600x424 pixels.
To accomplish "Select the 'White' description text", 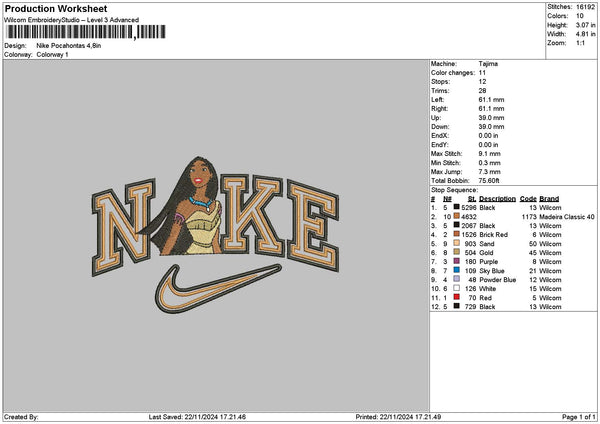I will [x=488, y=289].
